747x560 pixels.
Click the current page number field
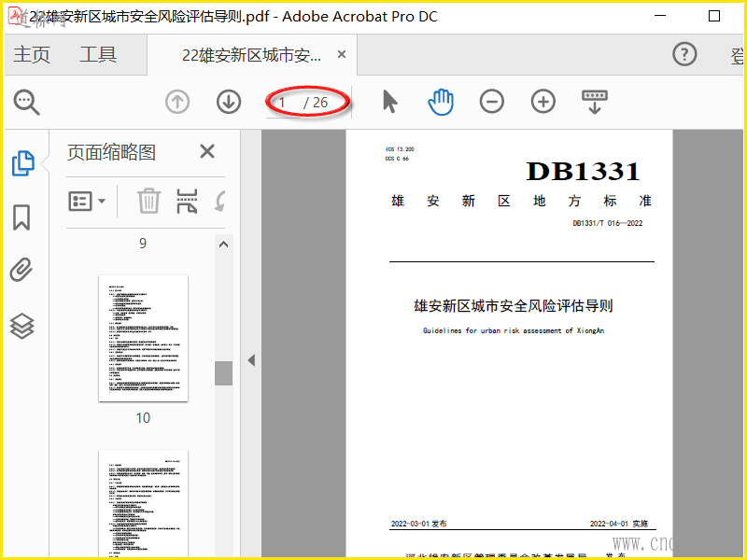click(283, 103)
